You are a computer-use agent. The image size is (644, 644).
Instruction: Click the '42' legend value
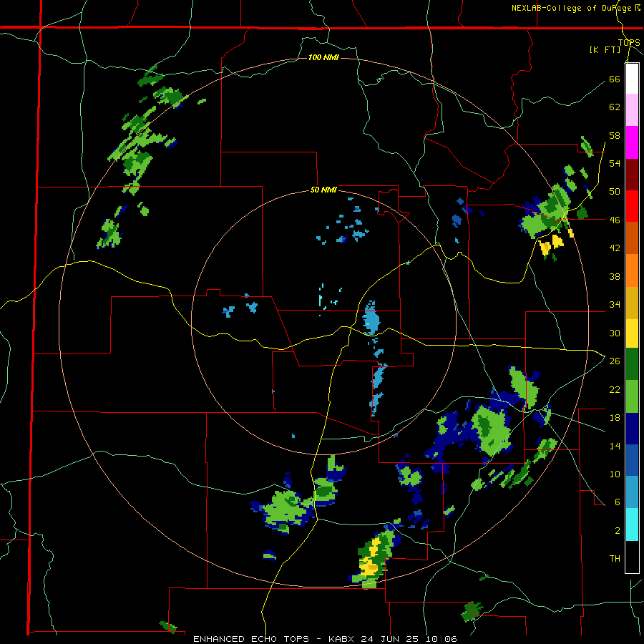(x=615, y=248)
